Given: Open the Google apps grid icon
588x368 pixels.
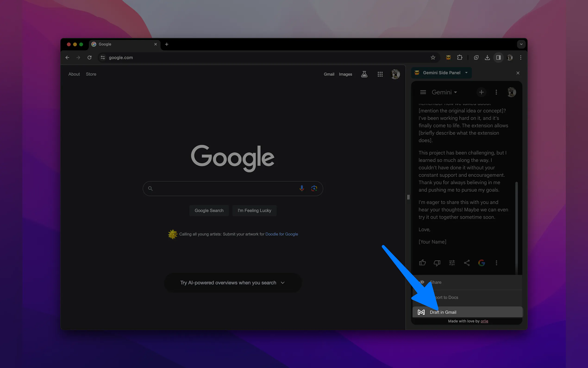Looking at the screenshot, I should point(380,74).
